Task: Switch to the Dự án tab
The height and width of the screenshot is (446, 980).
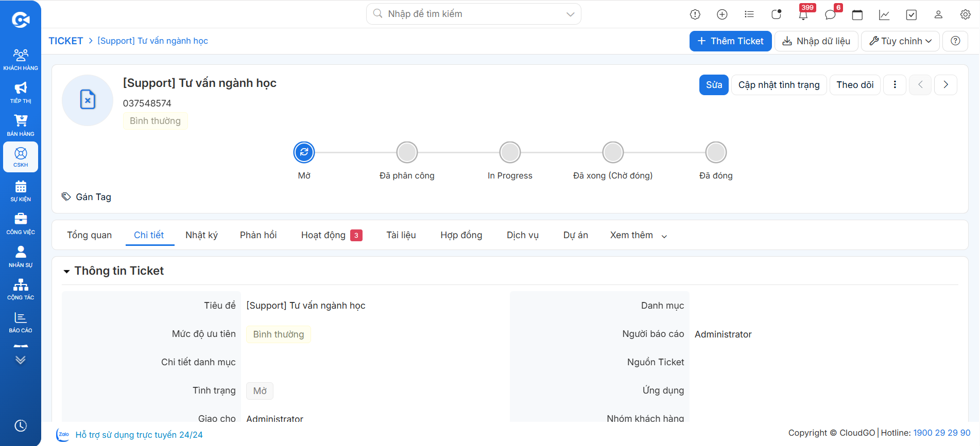Action: tap(576, 235)
